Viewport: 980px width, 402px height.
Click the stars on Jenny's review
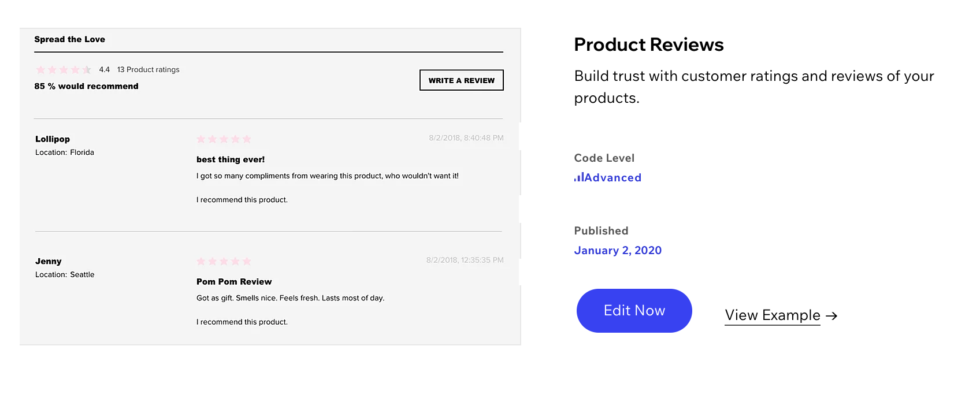click(224, 262)
